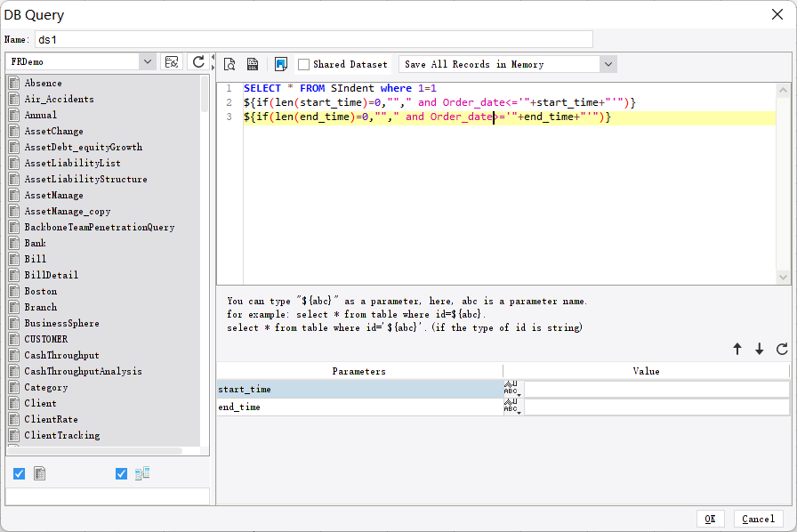Select the AssetDebt_equityGrowth table
This screenshot has height=532, width=797.
(84, 147)
